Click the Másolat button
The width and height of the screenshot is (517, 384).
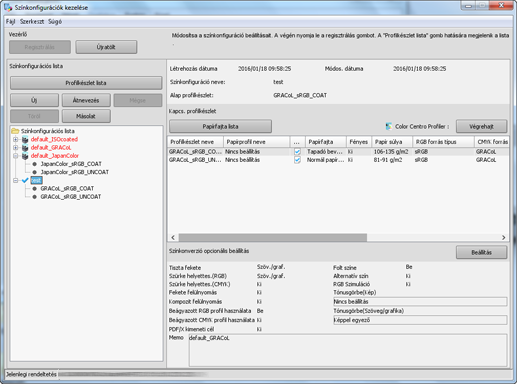coord(86,116)
